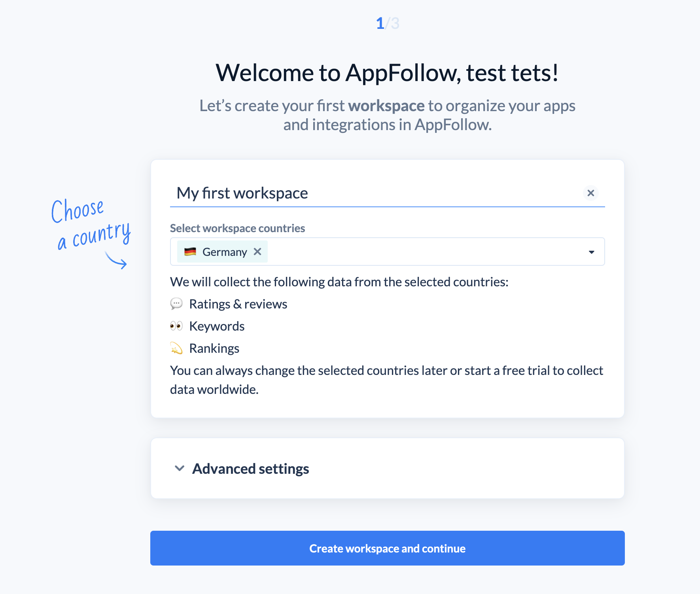Click the eyes icon next to Keywords

point(176,326)
